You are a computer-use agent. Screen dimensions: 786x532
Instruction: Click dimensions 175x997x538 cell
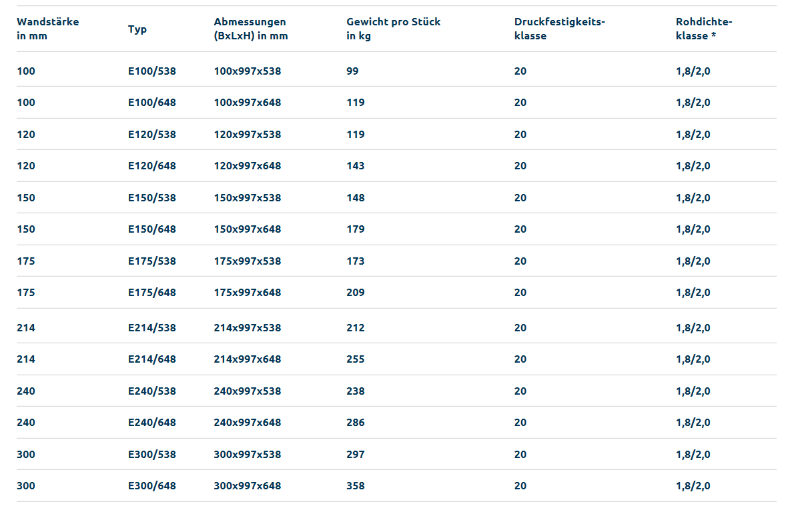[247, 261]
